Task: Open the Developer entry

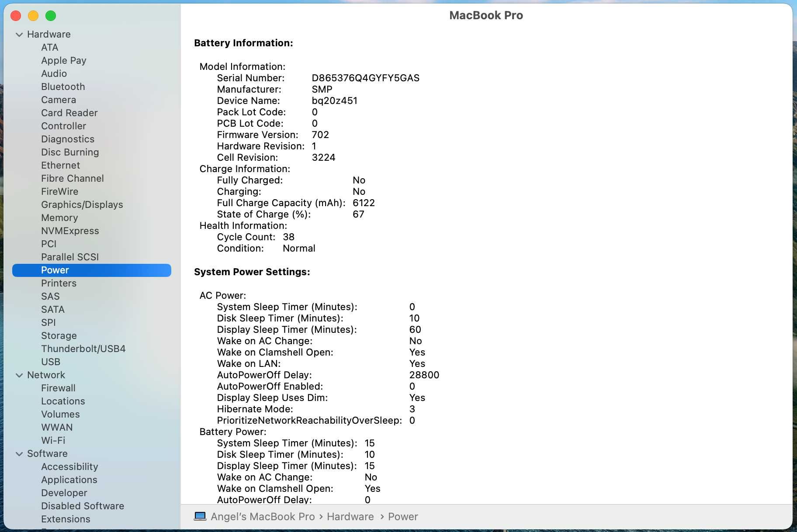Action: pyautogui.click(x=64, y=493)
